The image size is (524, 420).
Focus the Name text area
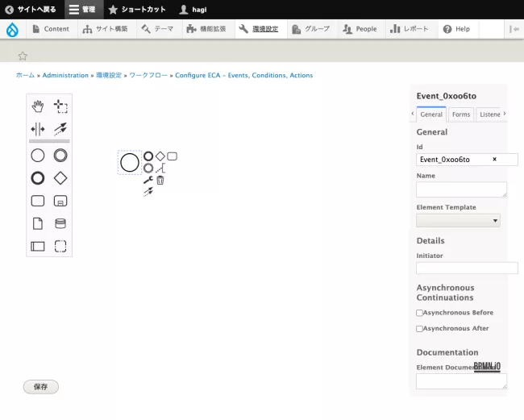[x=461, y=189]
